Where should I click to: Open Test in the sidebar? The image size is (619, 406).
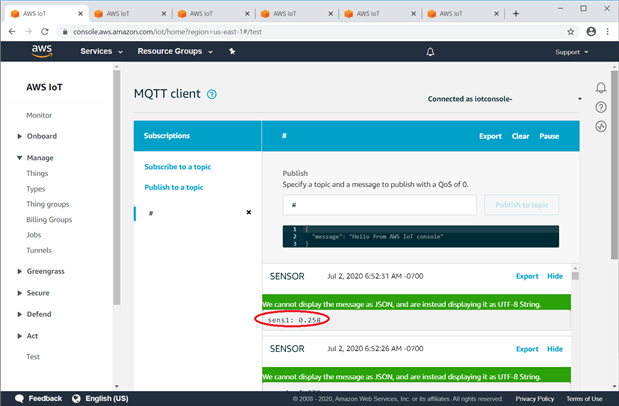[x=33, y=357]
